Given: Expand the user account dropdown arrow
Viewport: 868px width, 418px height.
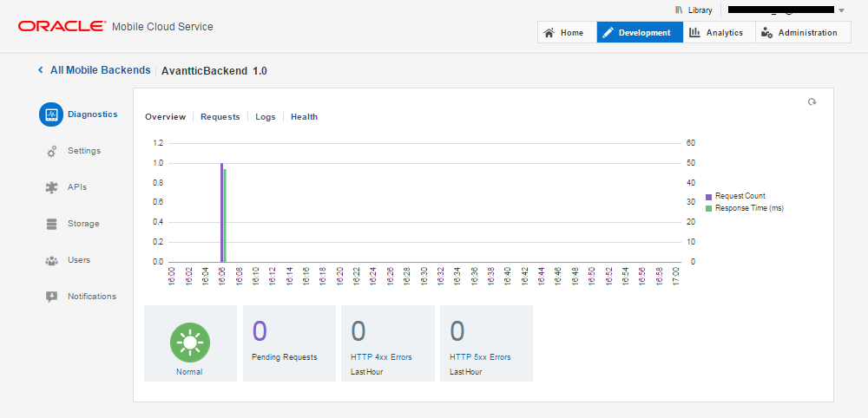Looking at the screenshot, I should (841, 10).
